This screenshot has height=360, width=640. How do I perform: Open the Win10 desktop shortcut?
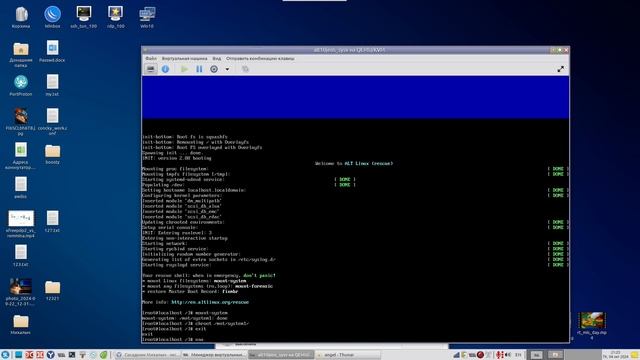point(147,17)
